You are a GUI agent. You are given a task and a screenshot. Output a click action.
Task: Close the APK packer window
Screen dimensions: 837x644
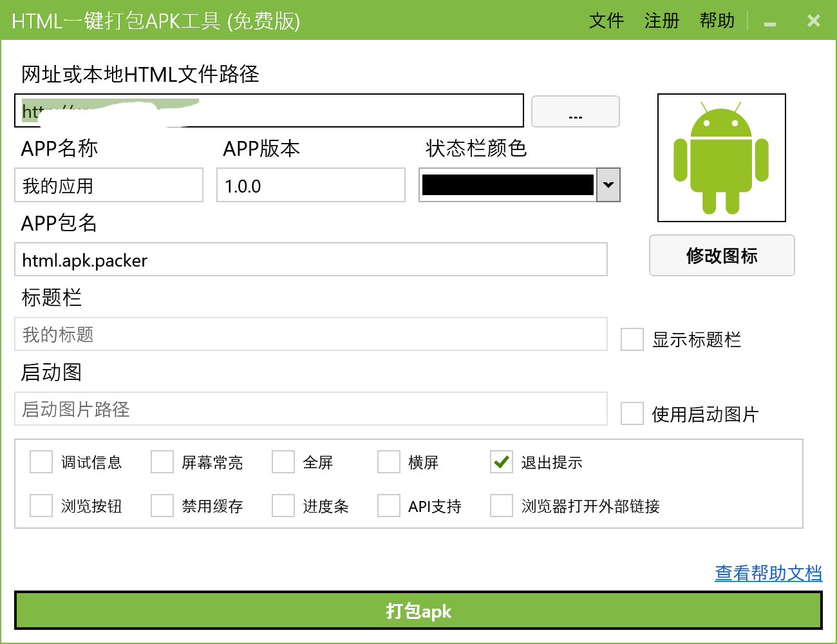pyautogui.click(x=813, y=21)
